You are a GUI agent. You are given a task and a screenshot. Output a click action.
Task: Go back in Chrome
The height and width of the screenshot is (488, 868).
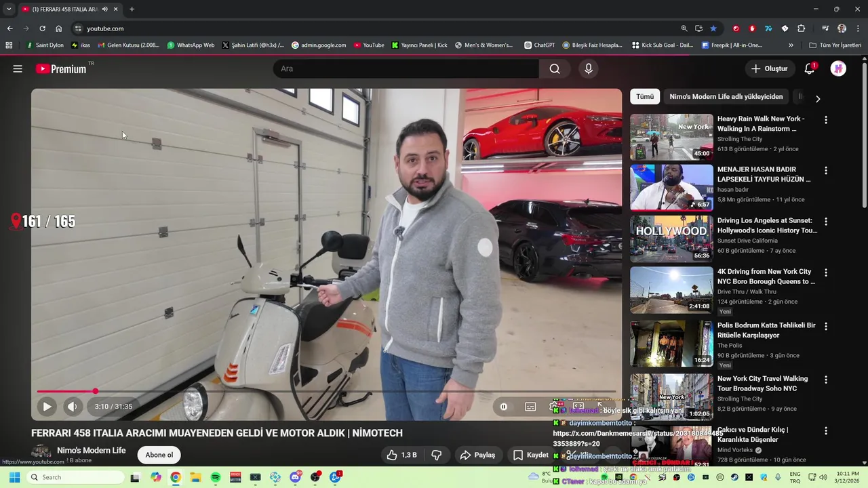9,28
